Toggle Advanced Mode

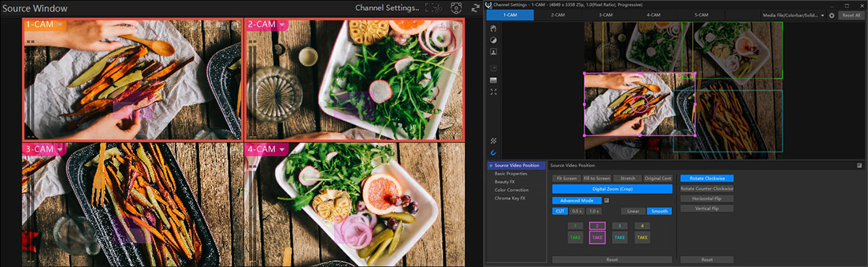(x=576, y=200)
